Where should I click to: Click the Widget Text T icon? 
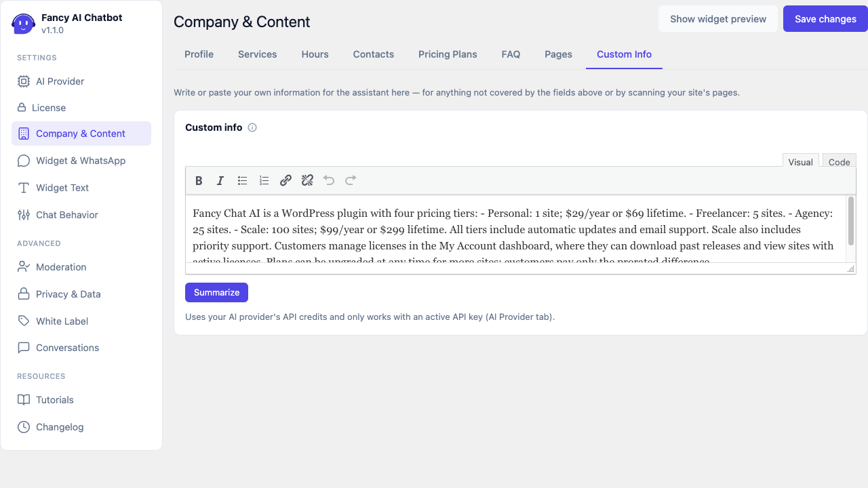pyautogui.click(x=24, y=188)
